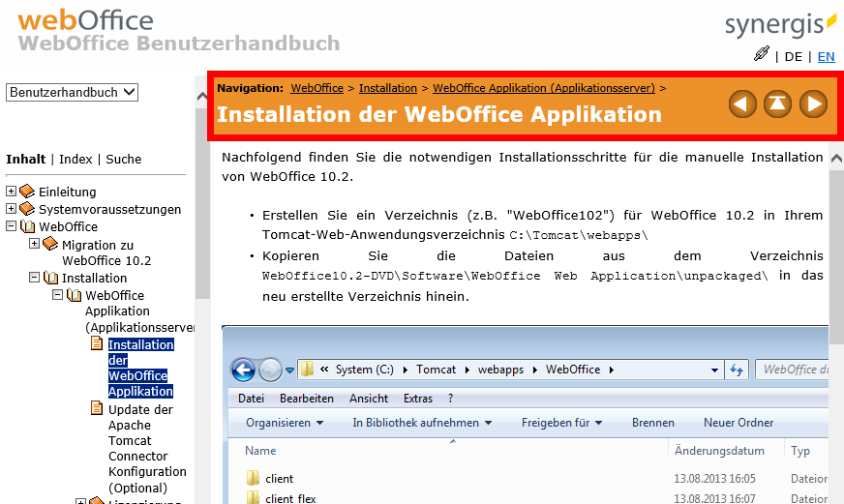Click Explorer refresh icon in address bar
Image resolution: width=844 pixels, height=504 pixels.
737,371
